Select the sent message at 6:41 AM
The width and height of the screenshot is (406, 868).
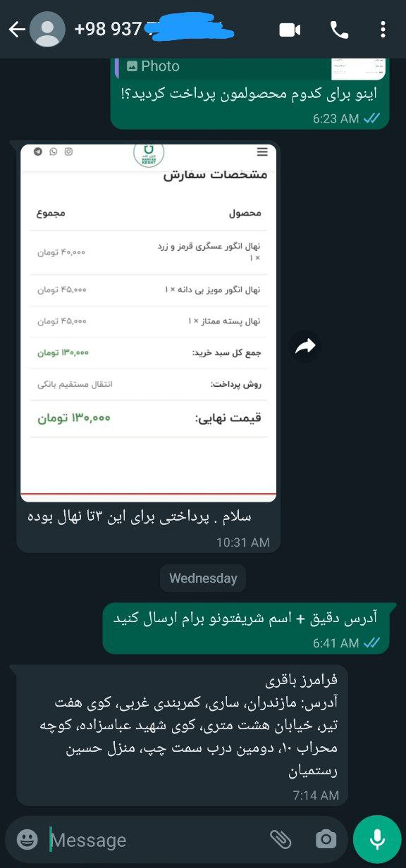245,628
